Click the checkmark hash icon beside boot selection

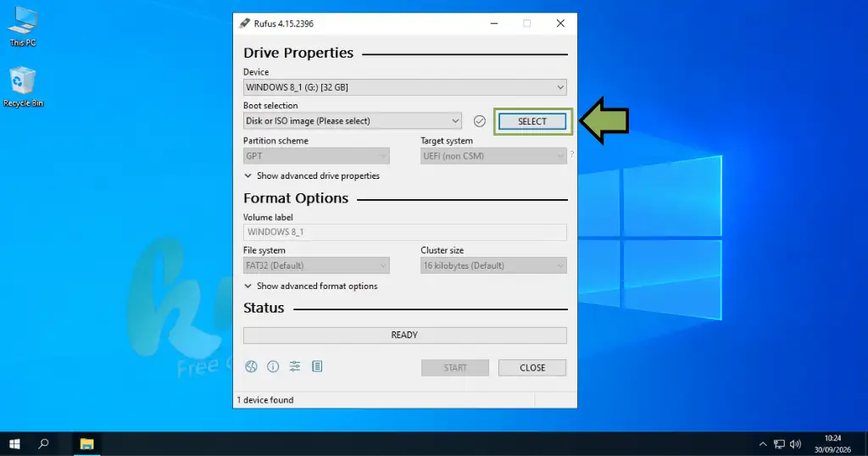pos(480,121)
